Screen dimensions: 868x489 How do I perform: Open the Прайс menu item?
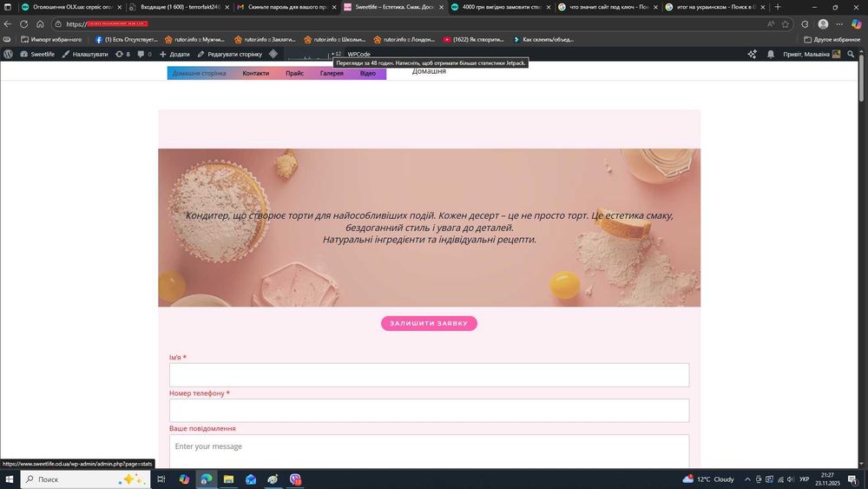[294, 73]
